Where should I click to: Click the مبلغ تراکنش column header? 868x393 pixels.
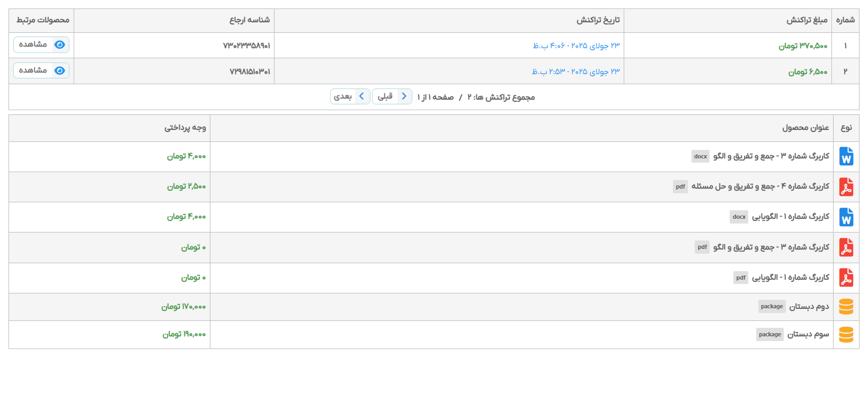tap(807, 20)
